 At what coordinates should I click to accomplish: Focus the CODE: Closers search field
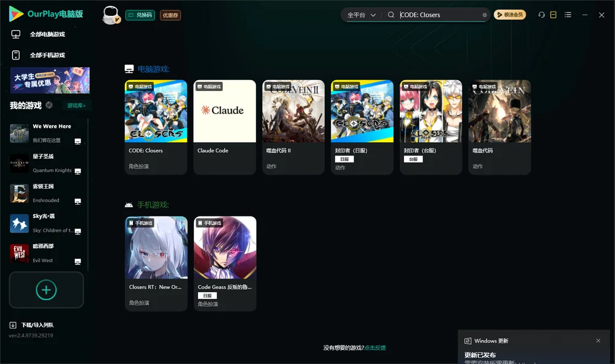pos(439,15)
